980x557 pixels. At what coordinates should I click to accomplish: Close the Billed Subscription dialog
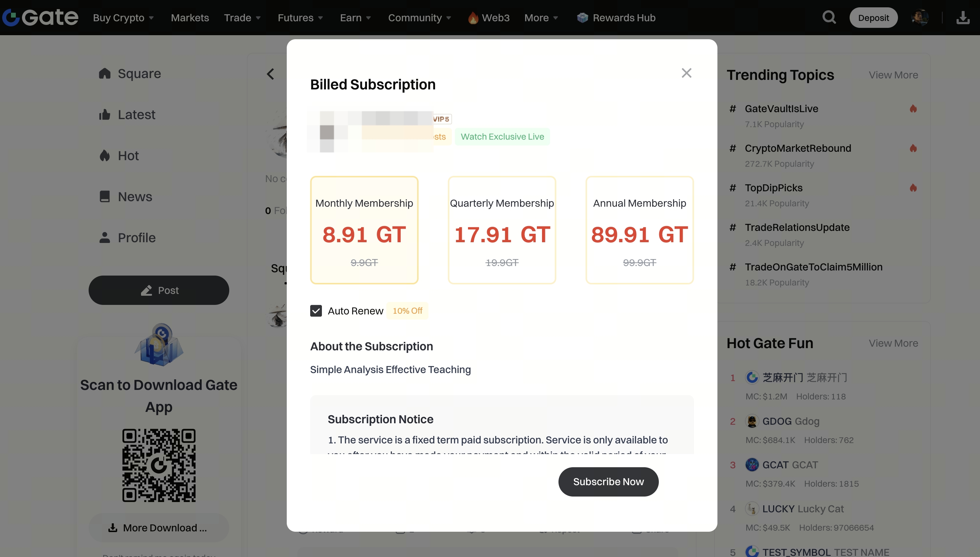[686, 73]
